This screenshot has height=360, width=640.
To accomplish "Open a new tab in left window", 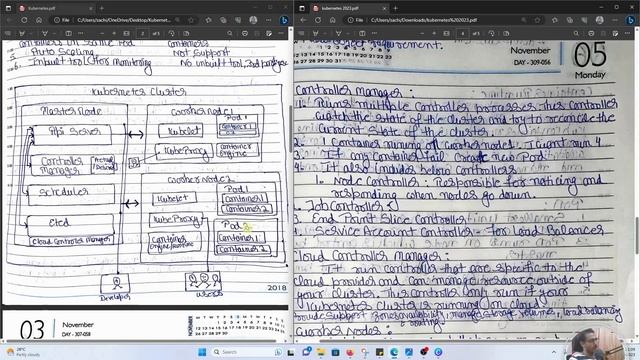I will (102, 8).
